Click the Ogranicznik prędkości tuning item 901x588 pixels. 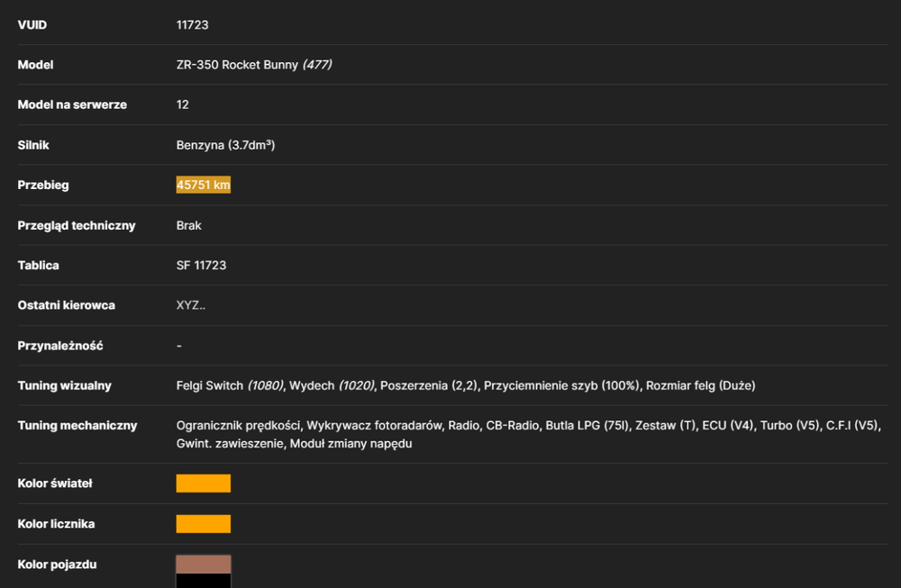click(x=239, y=426)
